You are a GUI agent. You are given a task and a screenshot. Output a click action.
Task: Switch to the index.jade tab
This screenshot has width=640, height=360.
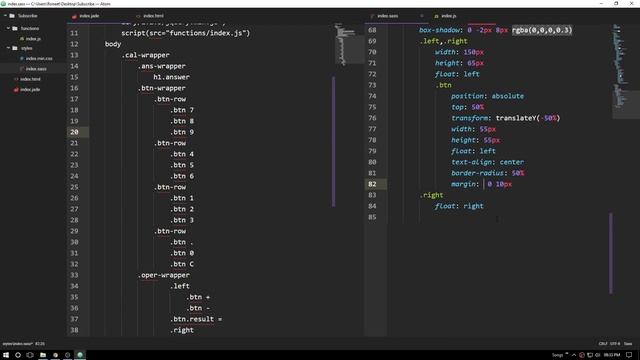point(89,16)
